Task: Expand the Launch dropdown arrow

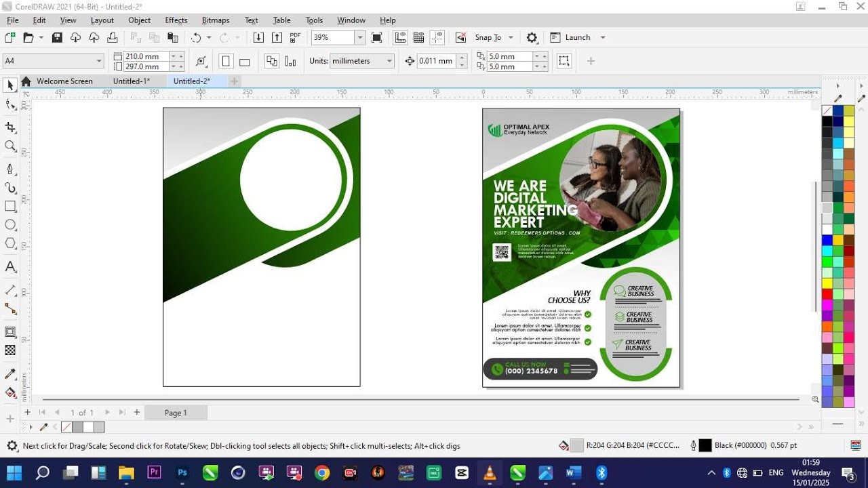Action: [603, 37]
